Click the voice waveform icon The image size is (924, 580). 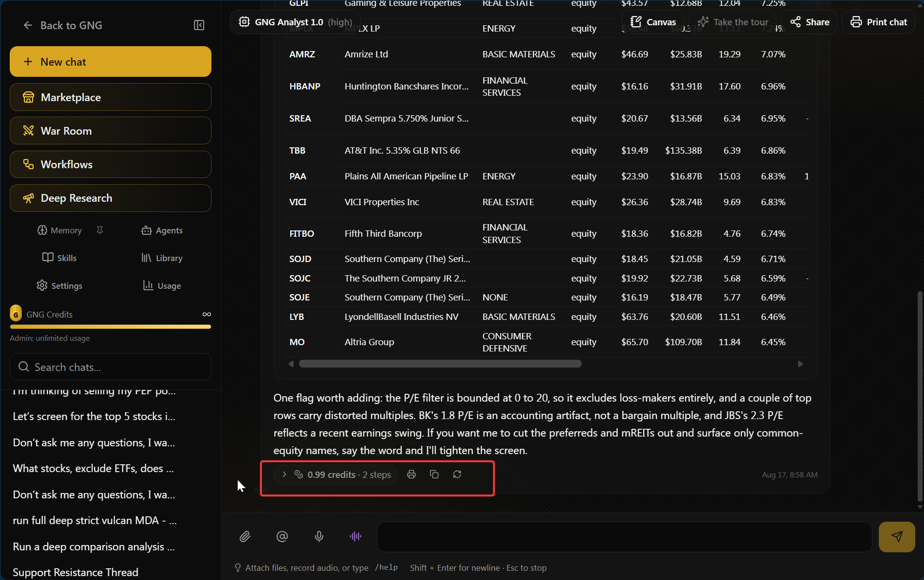(355, 536)
